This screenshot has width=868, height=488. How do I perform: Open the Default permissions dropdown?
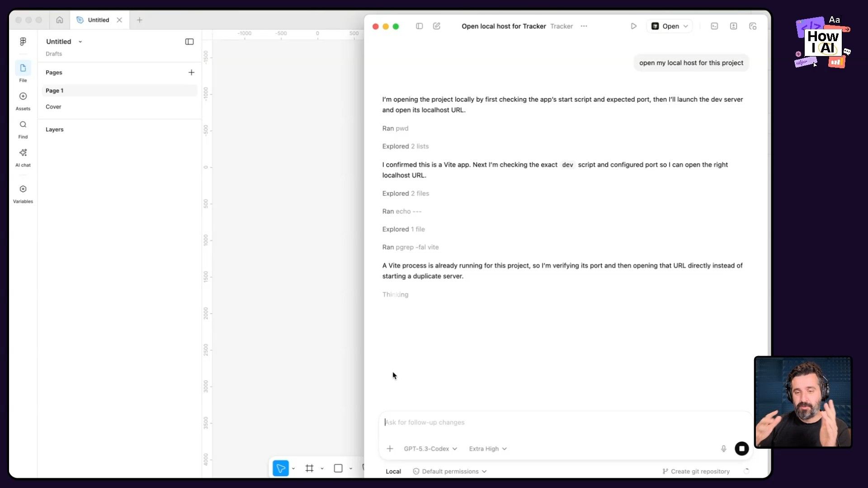(x=450, y=471)
